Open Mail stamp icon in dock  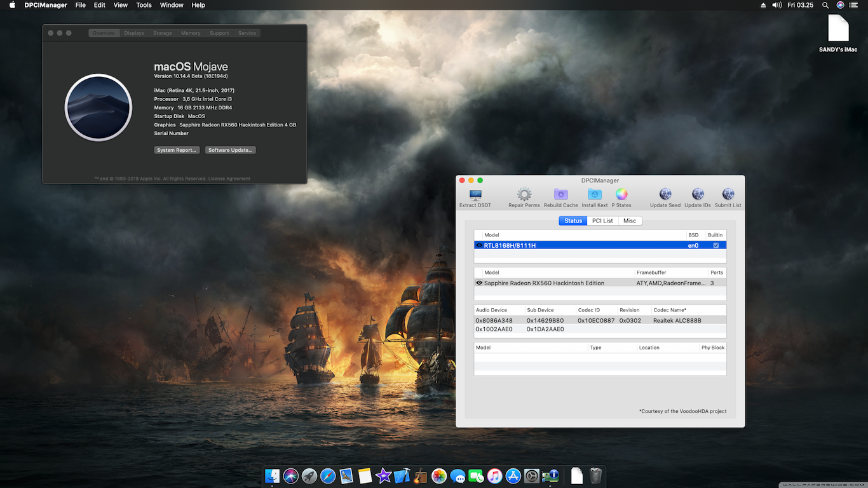tap(346, 476)
